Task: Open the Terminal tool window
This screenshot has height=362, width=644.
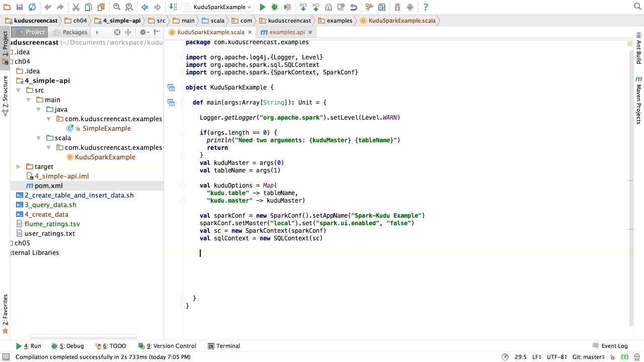Action: click(x=224, y=346)
